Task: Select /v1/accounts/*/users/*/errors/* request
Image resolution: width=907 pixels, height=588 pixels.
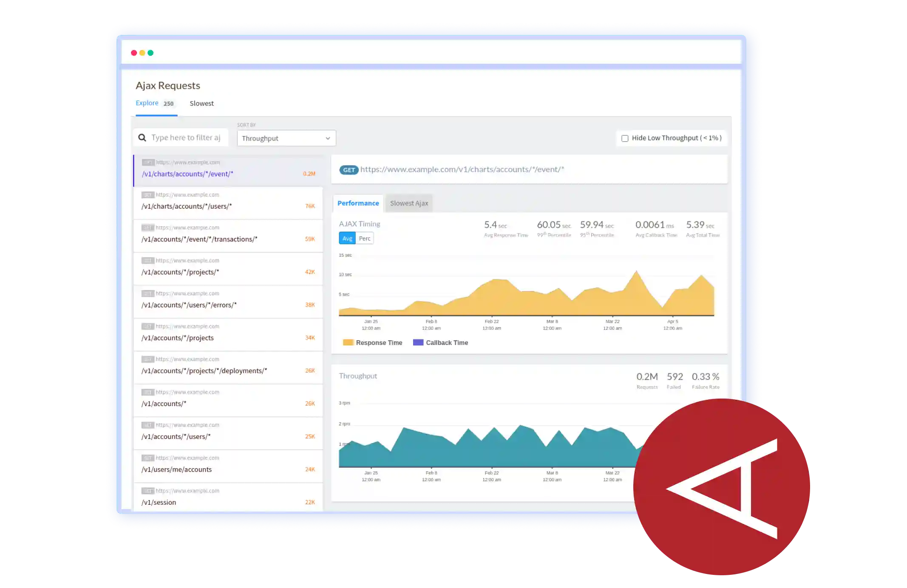Action: pyautogui.click(x=228, y=302)
